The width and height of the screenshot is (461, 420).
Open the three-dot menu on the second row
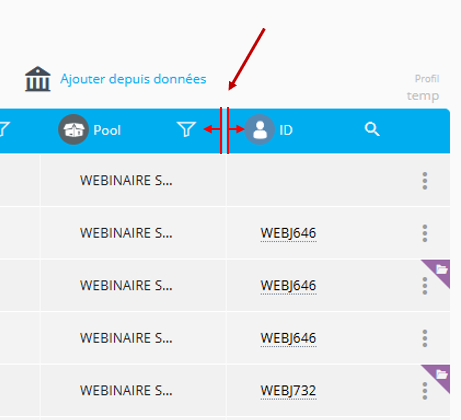(x=425, y=233)
